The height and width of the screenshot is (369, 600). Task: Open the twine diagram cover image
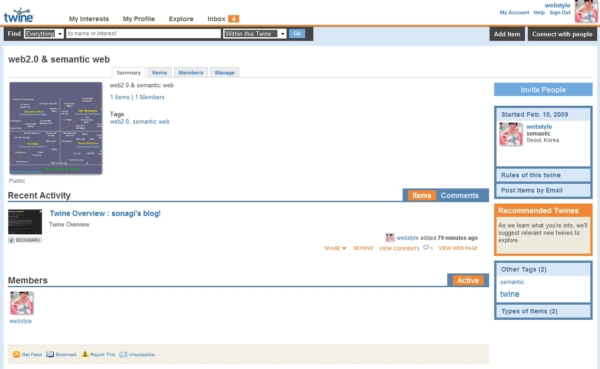click(56, 128)
